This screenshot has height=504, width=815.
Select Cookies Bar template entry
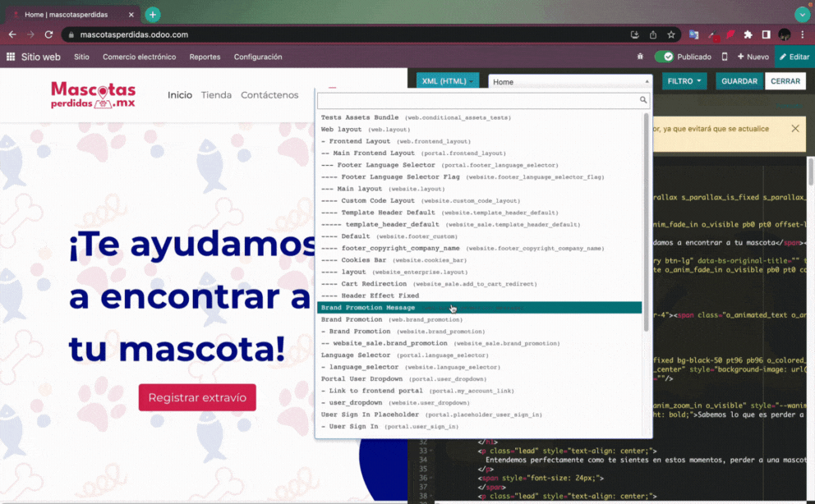(x=479, y=260)
